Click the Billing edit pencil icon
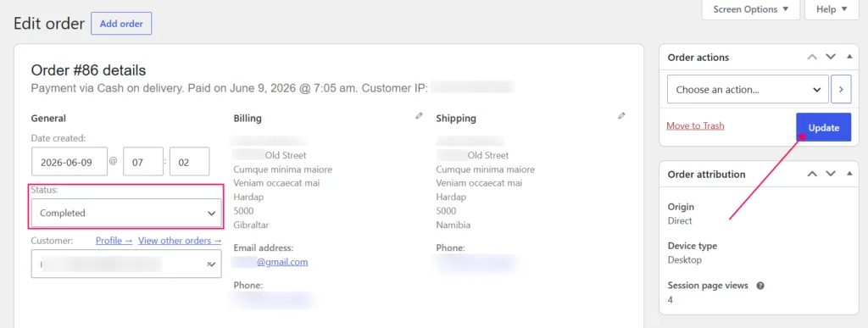 419,116
